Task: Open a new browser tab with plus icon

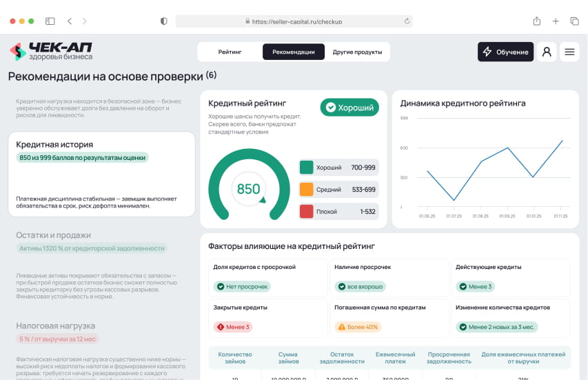Action: (556, 21)
